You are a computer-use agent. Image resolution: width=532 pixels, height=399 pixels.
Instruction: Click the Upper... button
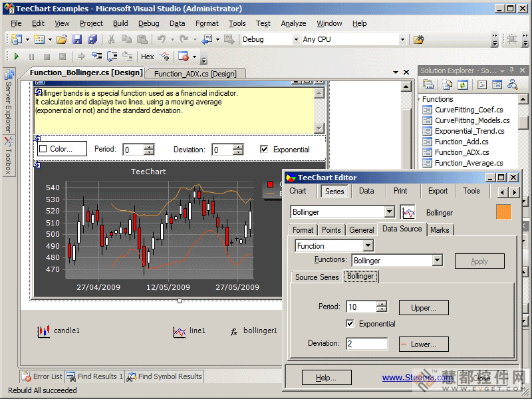click(424, 308)
